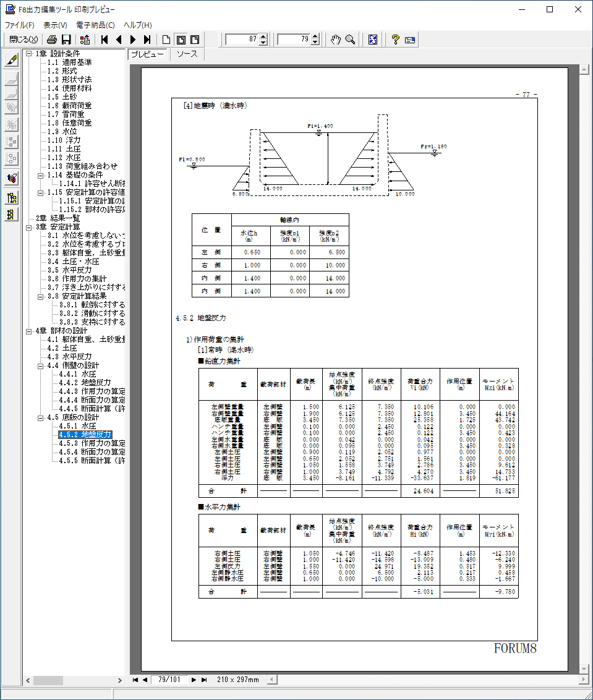Activate the magnifier zoom tool

coord(350,40)
